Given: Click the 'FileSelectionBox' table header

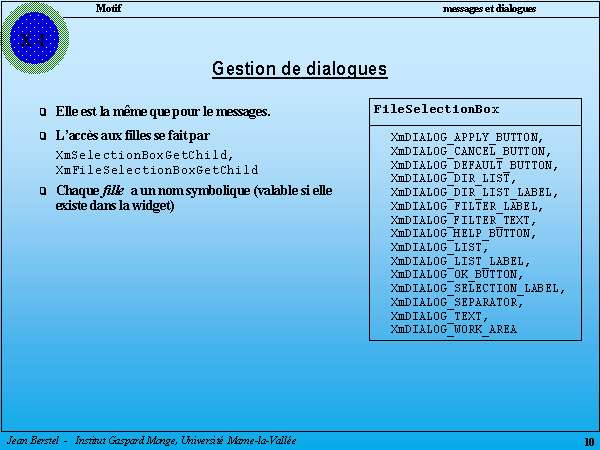Looking at the screenshot, I should coord(436,108).
